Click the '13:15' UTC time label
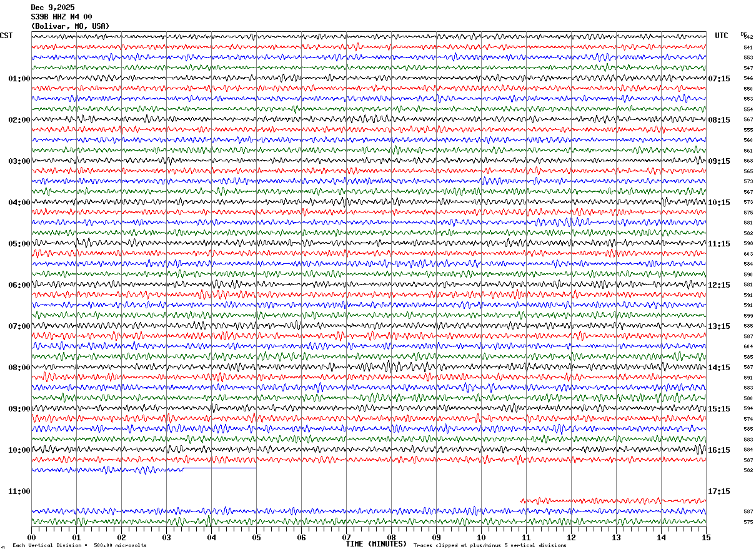Viewport: 756px width, 554px height. (x=719, y=326)
